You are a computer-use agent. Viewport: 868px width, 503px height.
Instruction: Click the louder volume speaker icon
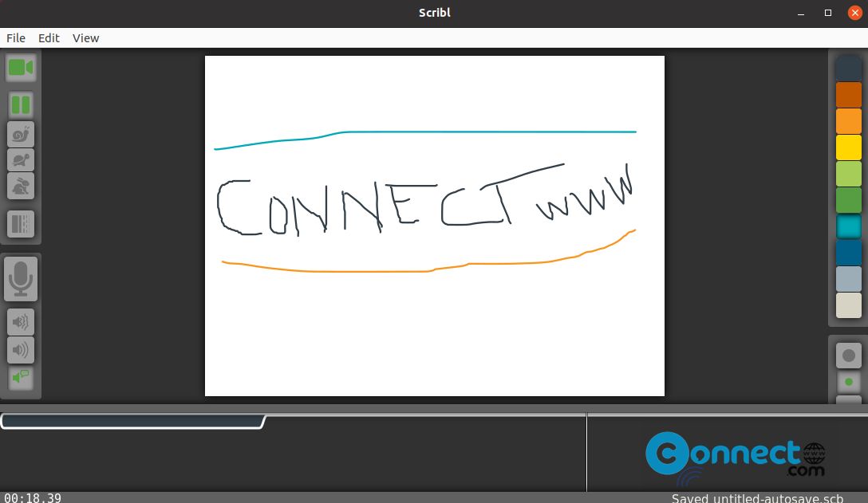click(21, 350)
